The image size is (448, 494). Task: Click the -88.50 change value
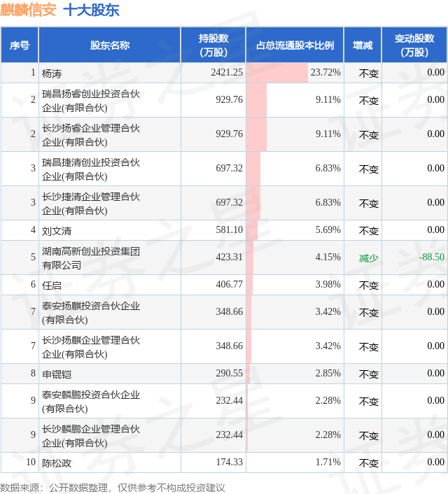[432, 257]
